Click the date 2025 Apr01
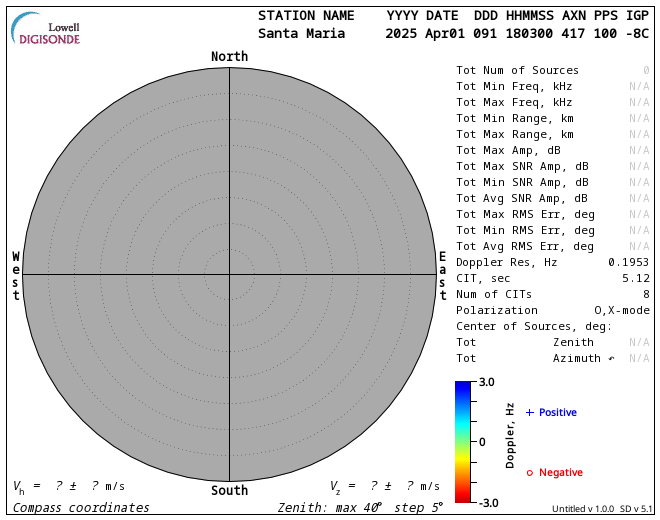 coord(425,33)
